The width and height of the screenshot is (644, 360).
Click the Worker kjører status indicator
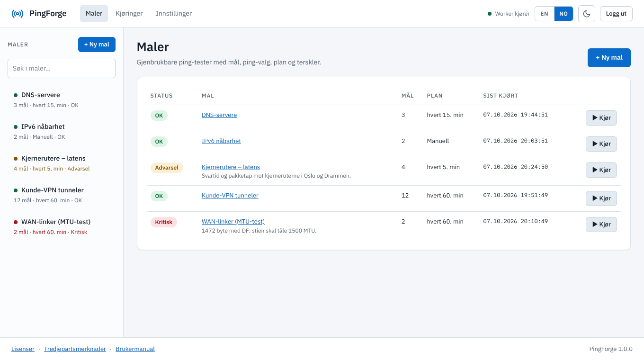pos(509,14)
